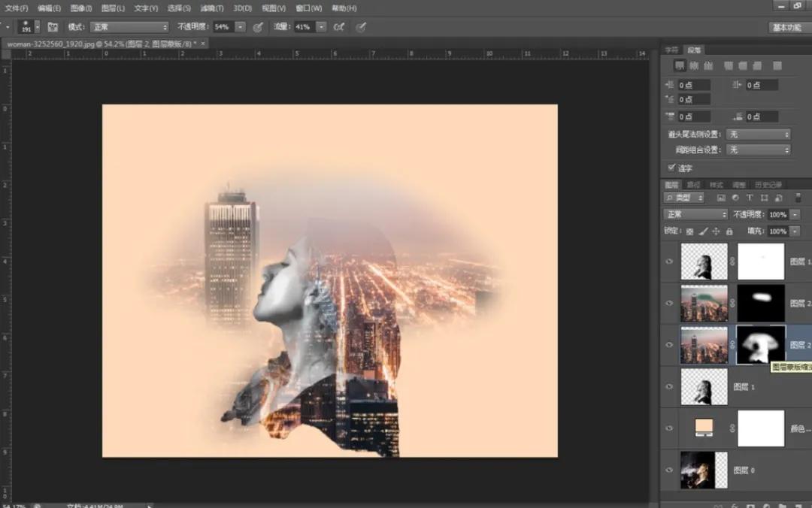Open brush 不透明度 slider arrow
This screenshot has width=812, height=508.
click(241, 27)
